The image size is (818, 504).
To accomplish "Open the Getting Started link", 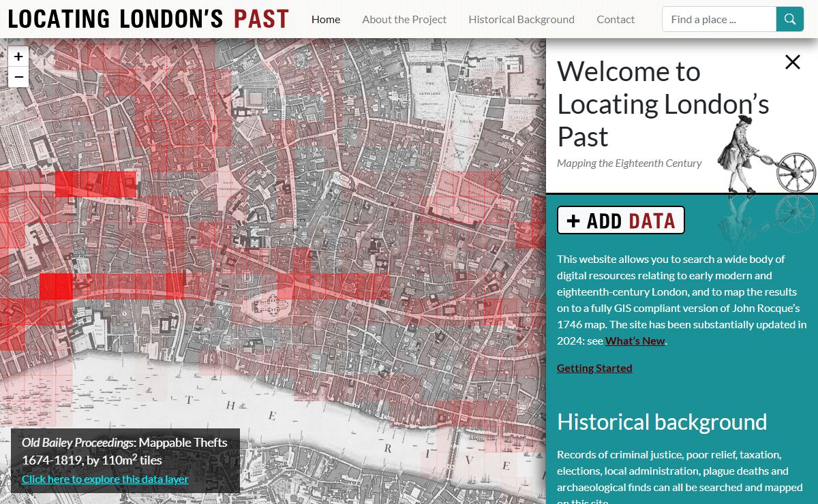I will coord(594,368).
